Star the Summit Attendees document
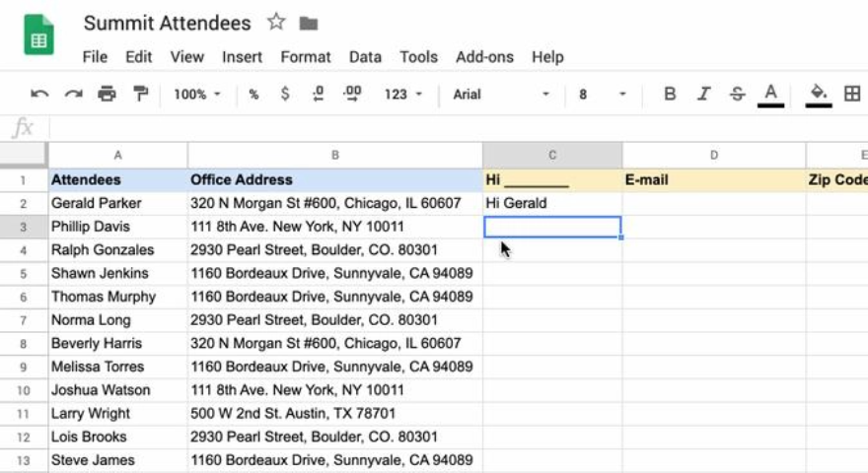This screenshot has height=473, width=868. pyautogui.click(x=276, y=23)
